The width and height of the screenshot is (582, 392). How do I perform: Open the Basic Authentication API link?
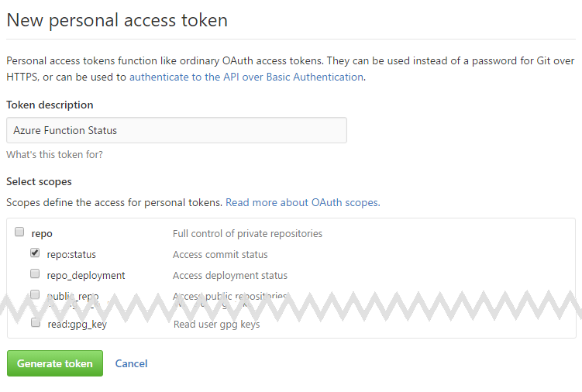tap(246, 77)
